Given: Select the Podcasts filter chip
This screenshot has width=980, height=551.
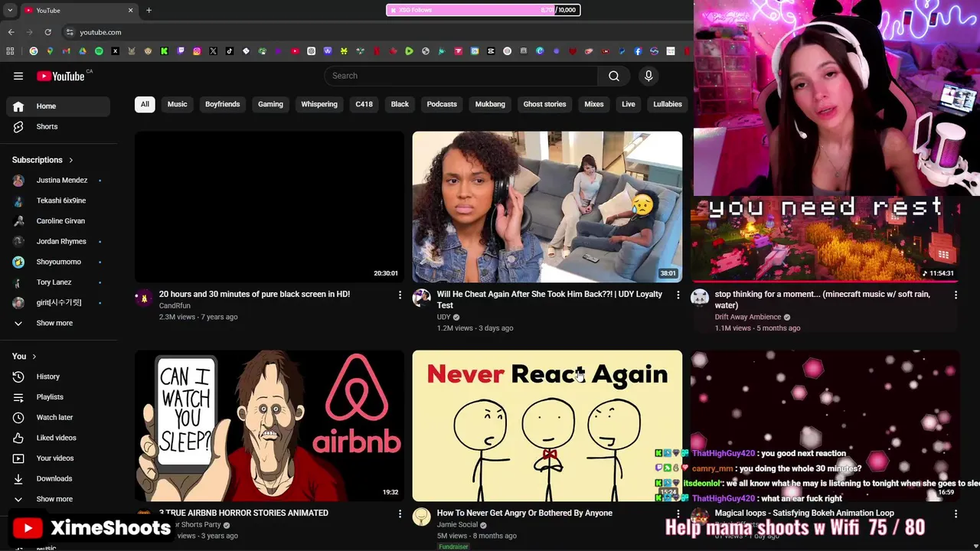Looking at the screenshot, I should (x=442, y=104).
